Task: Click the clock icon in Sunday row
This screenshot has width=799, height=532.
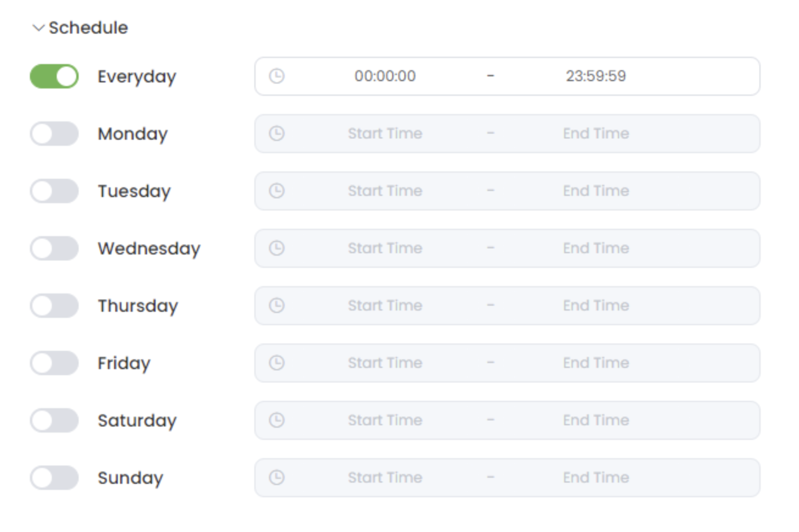Action: 277,478
